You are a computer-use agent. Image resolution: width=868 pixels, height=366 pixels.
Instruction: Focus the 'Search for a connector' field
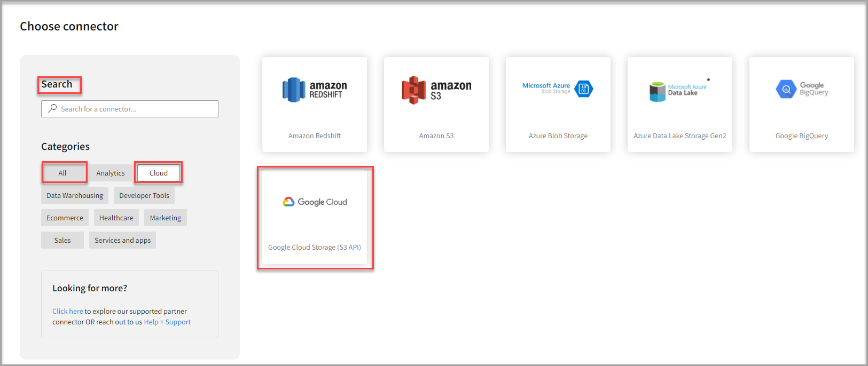tap(136, 109)
